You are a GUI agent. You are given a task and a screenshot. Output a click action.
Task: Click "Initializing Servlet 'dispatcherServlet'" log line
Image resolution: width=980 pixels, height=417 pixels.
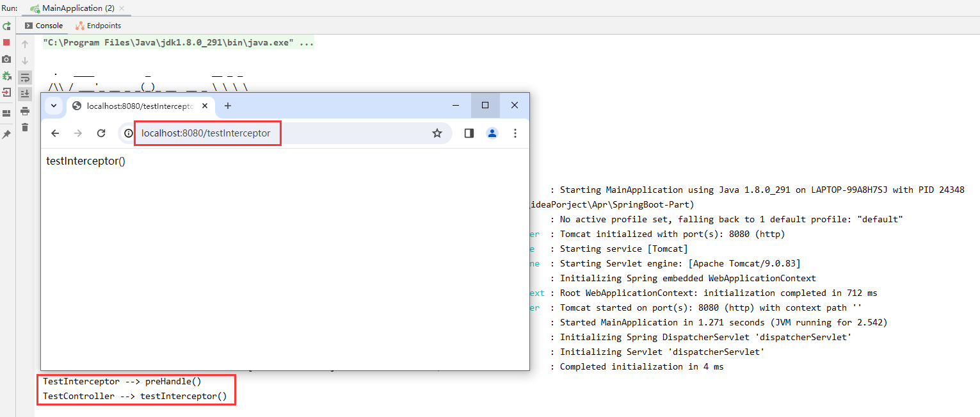(x=662, y=352)
